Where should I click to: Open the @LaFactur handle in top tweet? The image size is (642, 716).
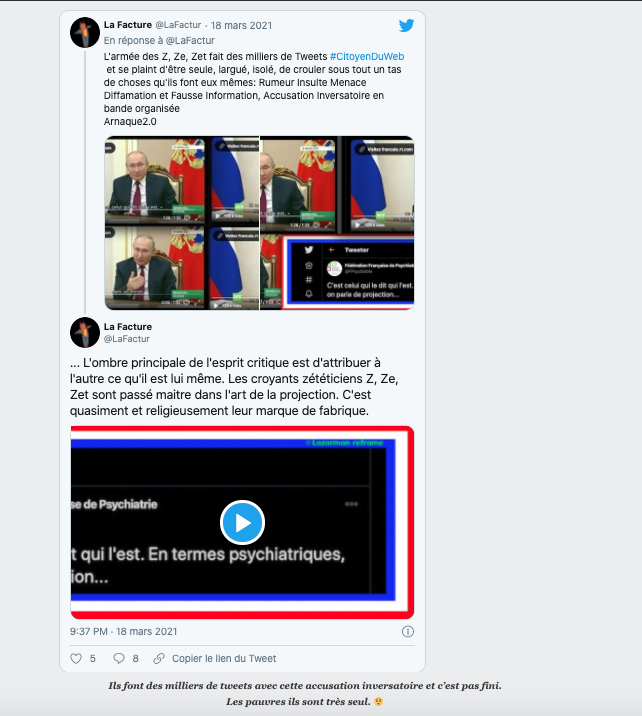click(178, 25)
